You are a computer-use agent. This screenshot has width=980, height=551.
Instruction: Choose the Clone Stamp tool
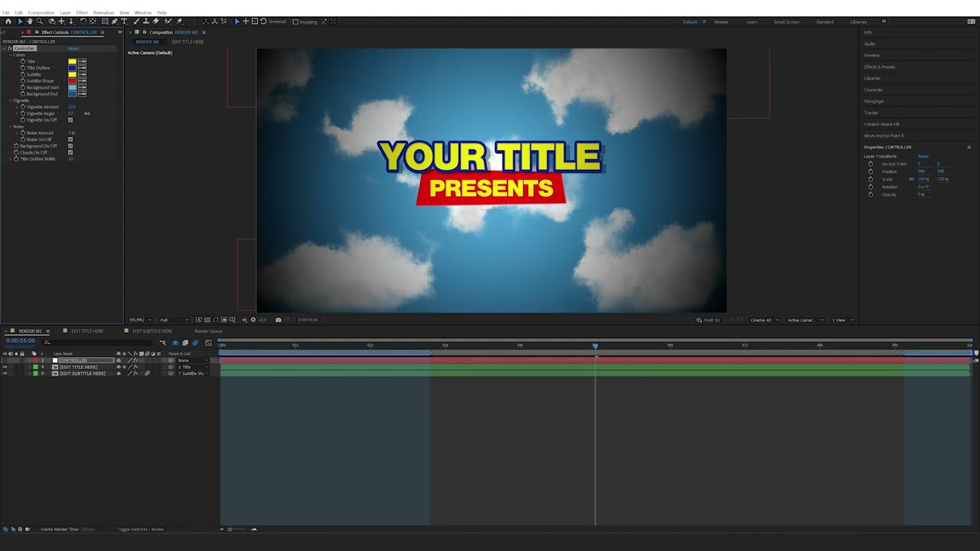click(x=146, y=21)
